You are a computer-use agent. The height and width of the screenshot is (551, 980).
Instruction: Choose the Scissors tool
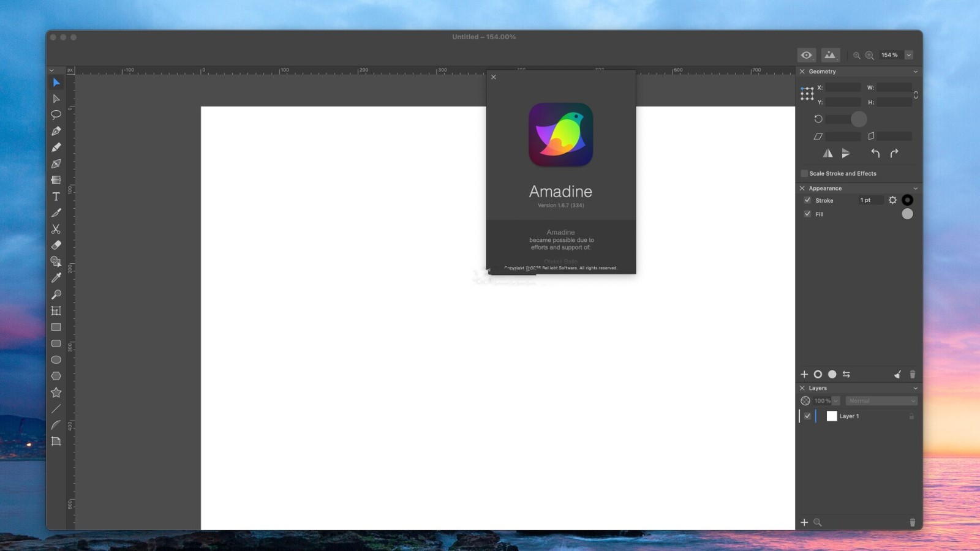(56, 229)
